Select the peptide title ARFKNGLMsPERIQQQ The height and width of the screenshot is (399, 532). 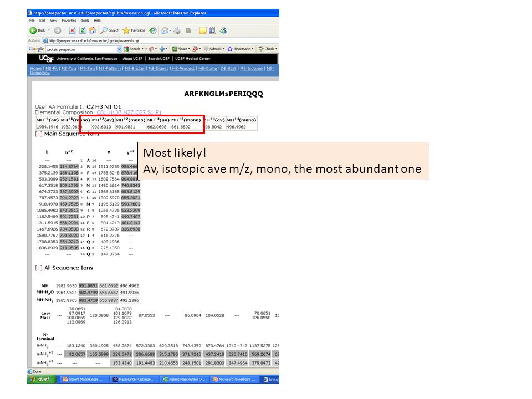(223, 94)
